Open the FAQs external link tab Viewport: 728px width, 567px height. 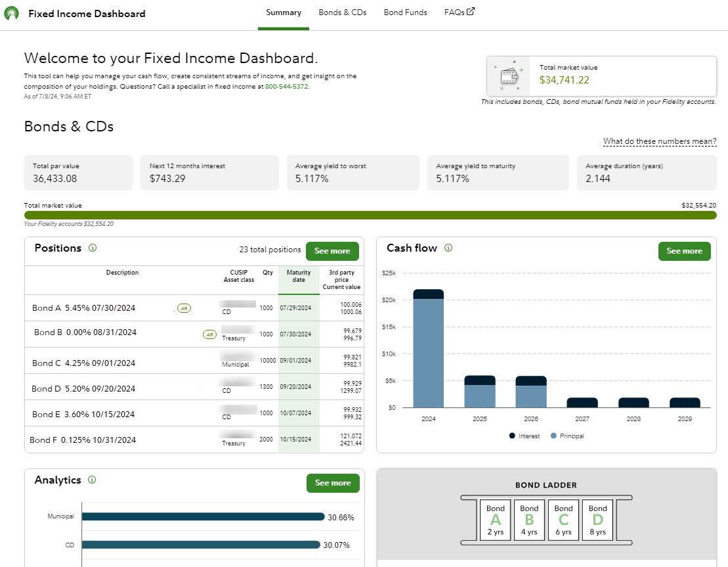tap(459, 12)
